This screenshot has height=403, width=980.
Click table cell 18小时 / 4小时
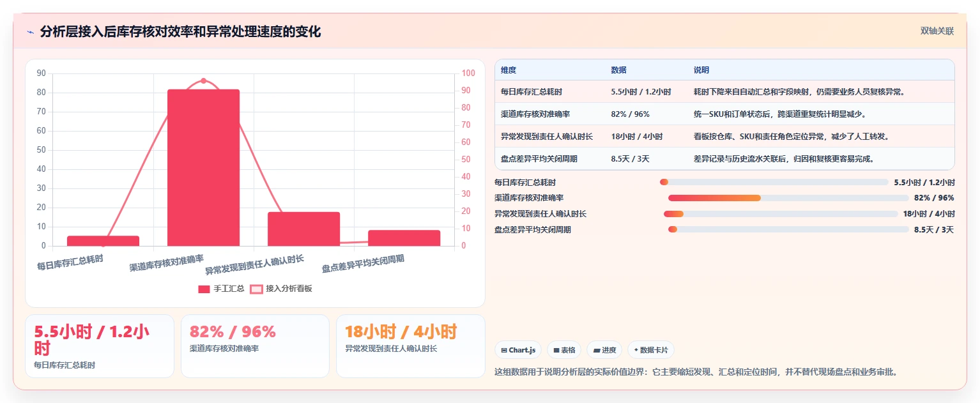636,137
